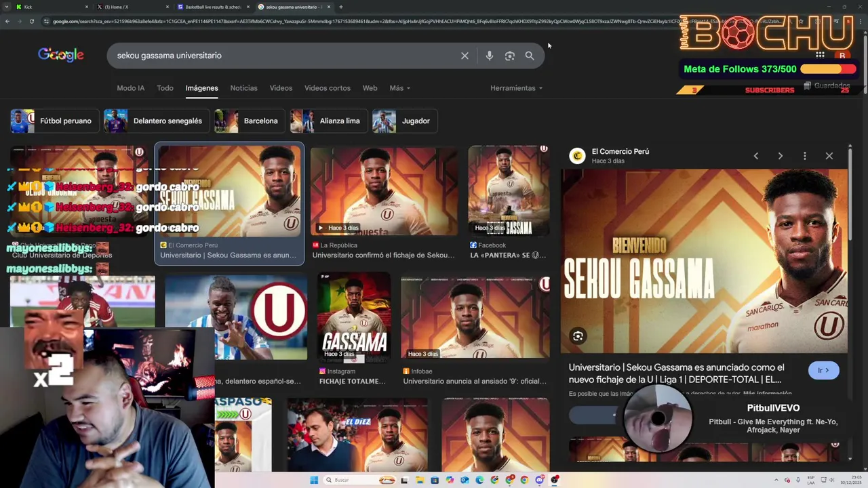Open the Google apps grid
The image size is (868, 488).
[820, 56]
